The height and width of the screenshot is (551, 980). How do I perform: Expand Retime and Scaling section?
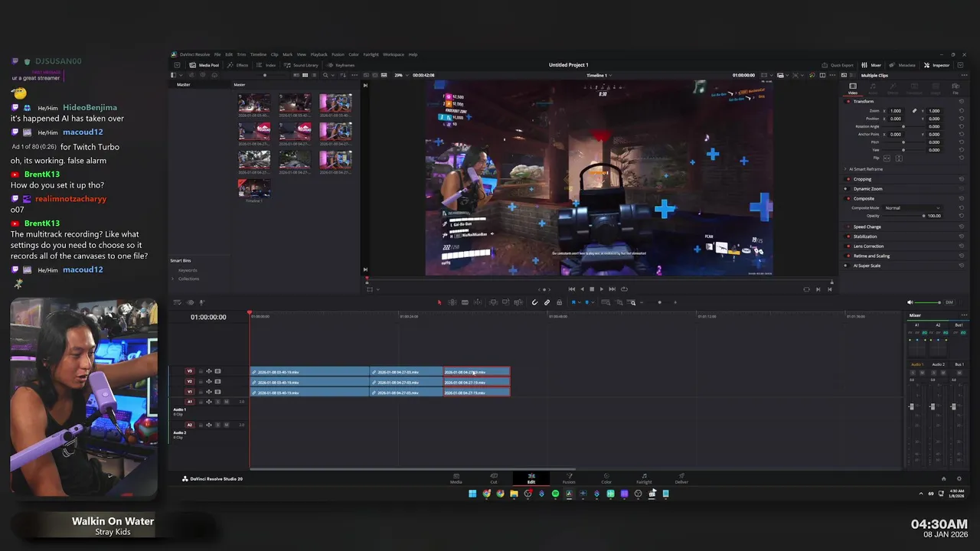(x=871, y=256)
